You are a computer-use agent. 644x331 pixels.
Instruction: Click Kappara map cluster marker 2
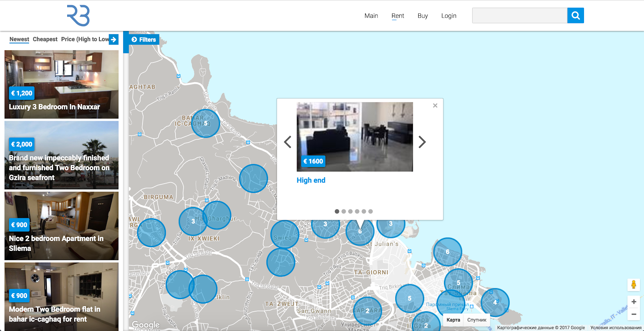(367, 311)
